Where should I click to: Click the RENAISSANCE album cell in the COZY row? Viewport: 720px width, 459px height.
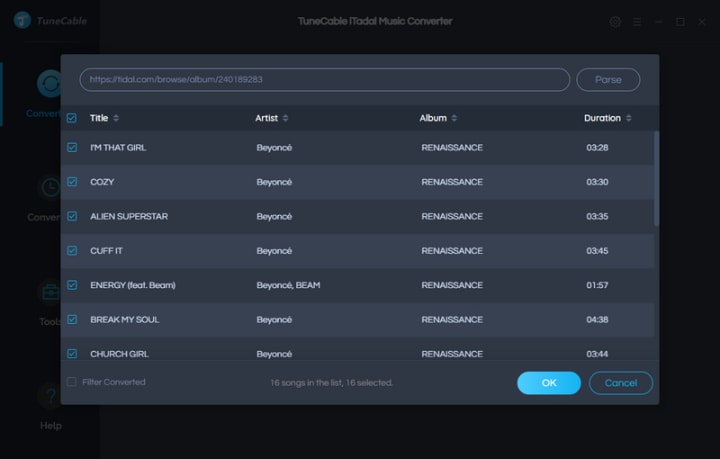452,182
